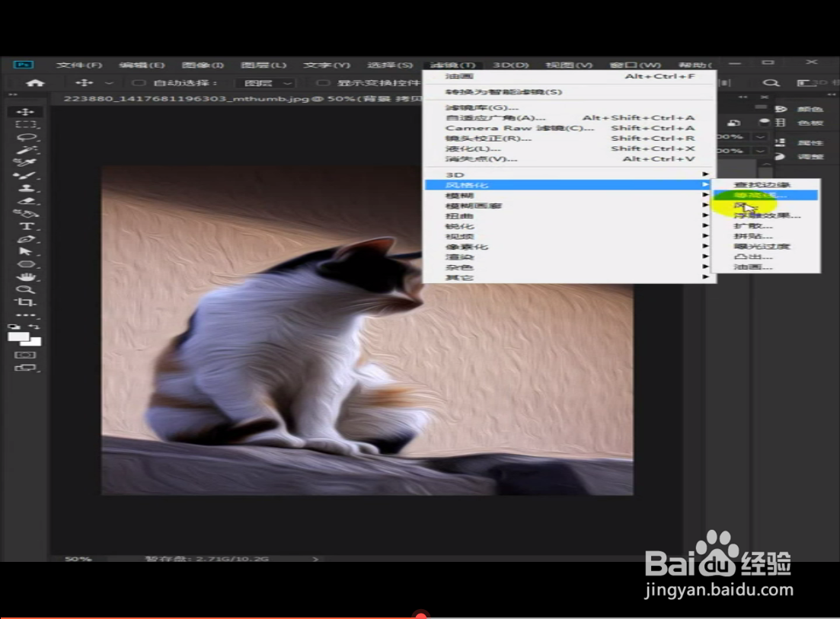
Task: Click the Ps application logo
Action: (x=24, y=65)
